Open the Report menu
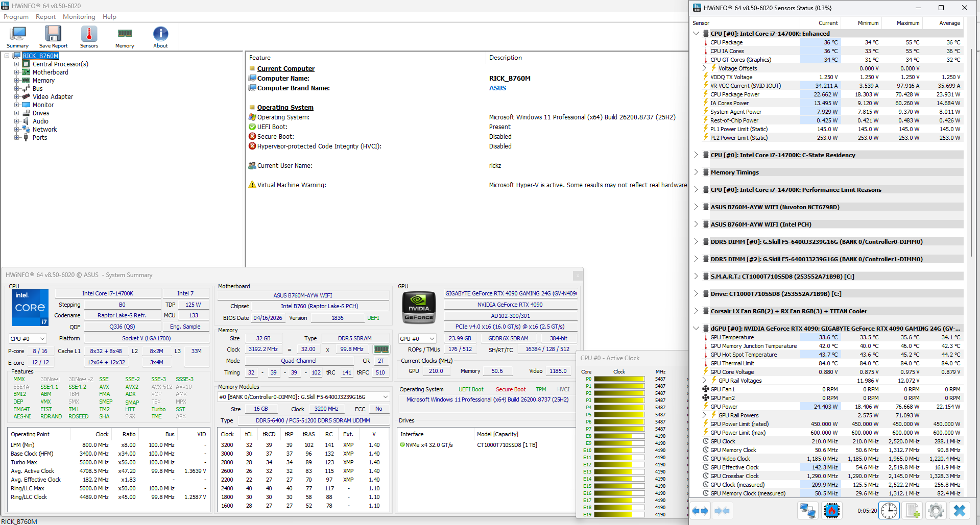980x525 pixels. pos(45,17)
